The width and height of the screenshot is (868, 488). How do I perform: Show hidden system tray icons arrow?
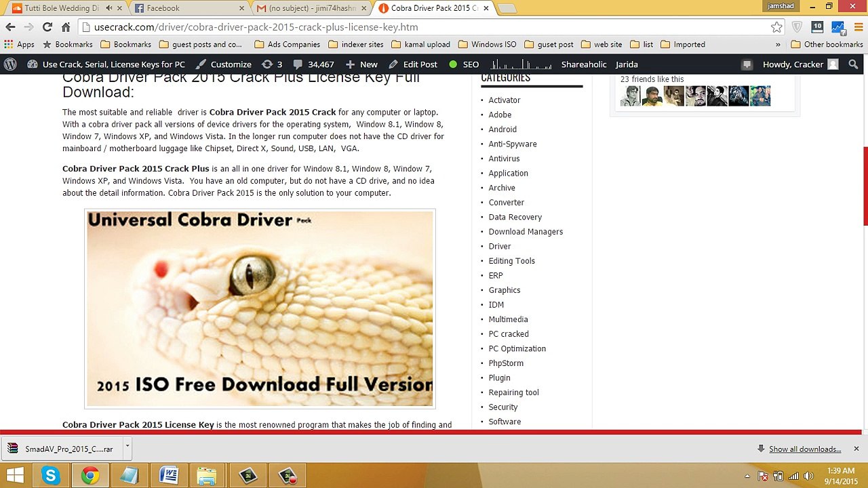(x=747, y=476)
